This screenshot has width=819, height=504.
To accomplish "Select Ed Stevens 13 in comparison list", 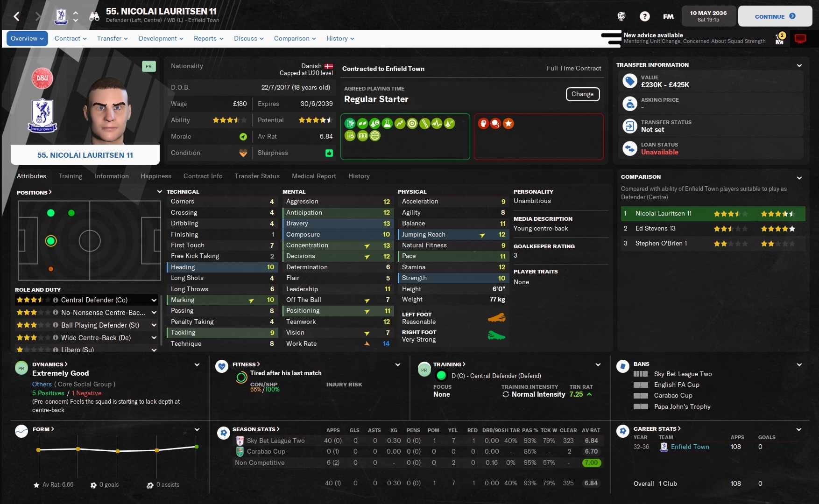I will [655, 229].
